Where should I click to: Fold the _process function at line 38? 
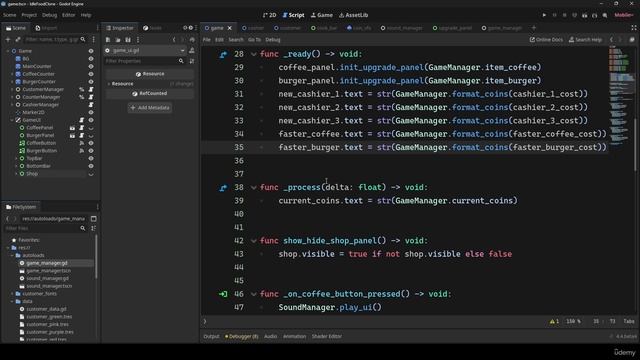(x=253, y=188)
